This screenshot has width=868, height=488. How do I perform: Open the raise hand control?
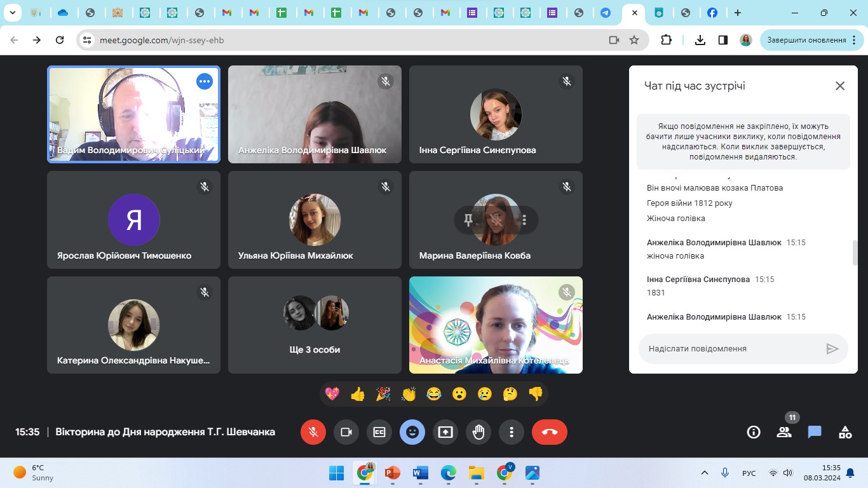click(x=478, y=432)
